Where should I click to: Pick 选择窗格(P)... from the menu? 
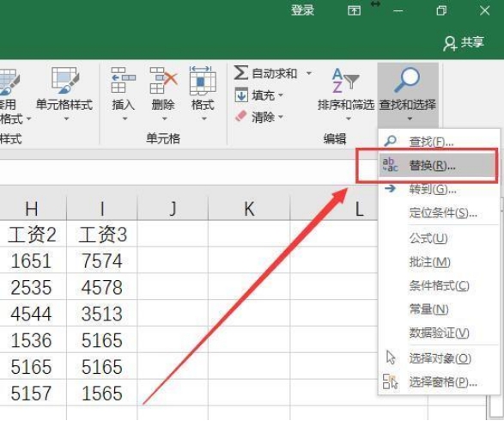439,381
